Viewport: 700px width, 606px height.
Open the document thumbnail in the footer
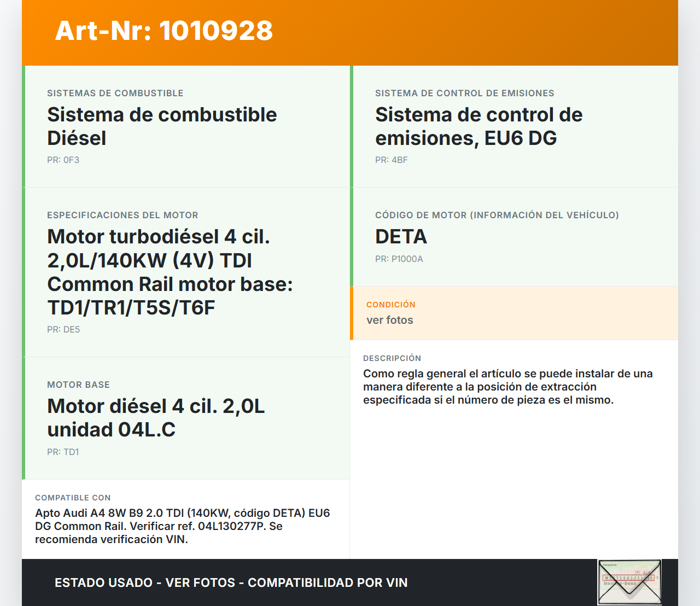pos(629,582)
